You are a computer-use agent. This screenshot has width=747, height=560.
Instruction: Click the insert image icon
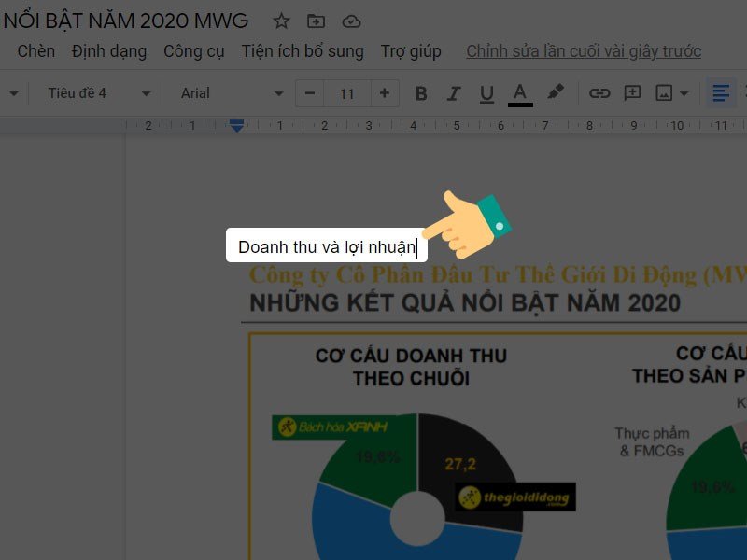(664, 92)
